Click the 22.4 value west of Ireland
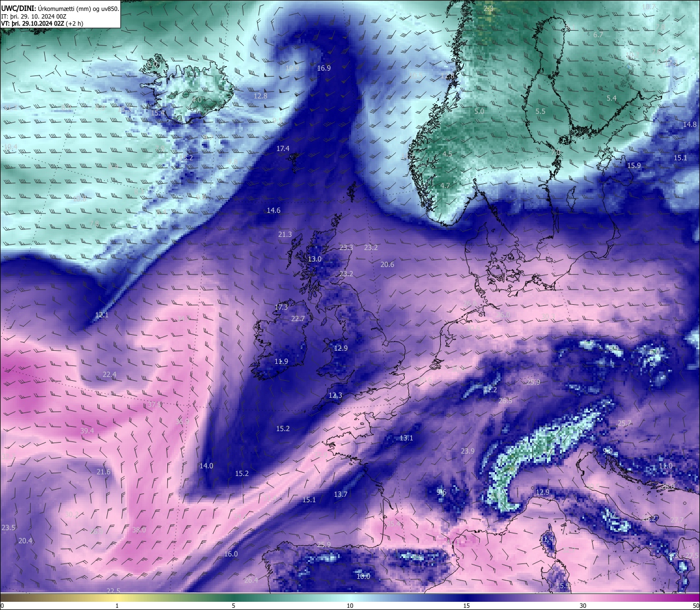 tap(109, 374)
